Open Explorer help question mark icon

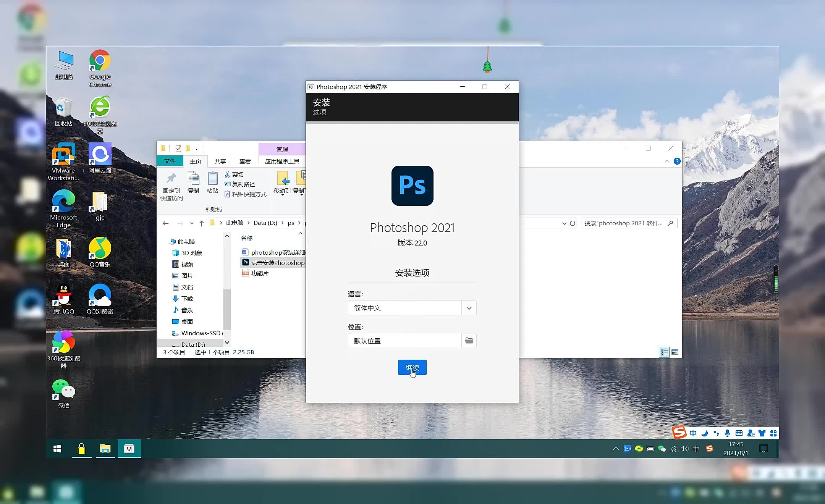pyautogui.click(x=677, y=161)
